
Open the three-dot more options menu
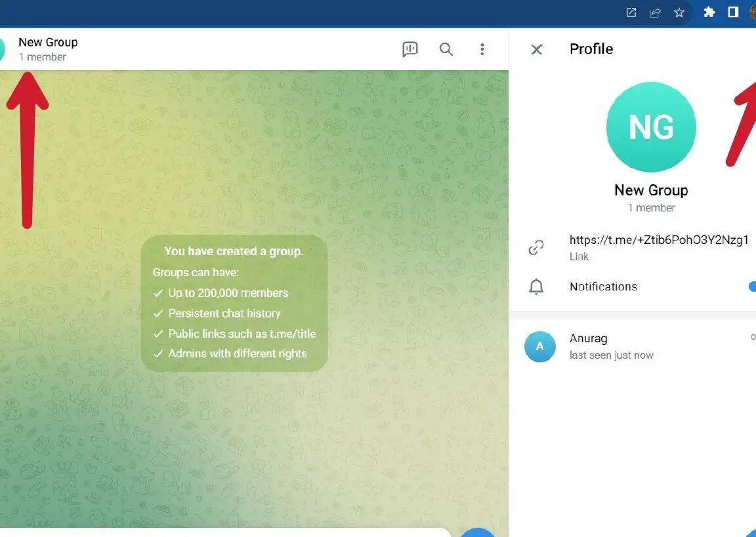[x=482, y=49]
